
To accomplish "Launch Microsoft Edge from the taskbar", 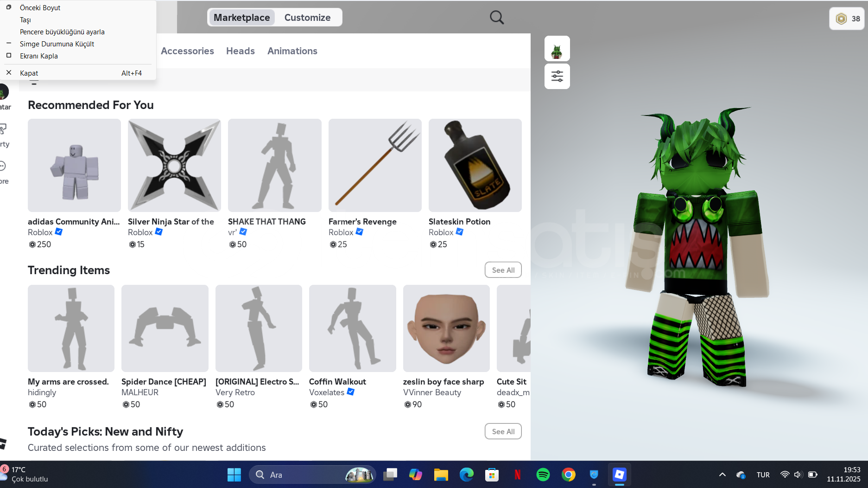I will pos(467,475).
